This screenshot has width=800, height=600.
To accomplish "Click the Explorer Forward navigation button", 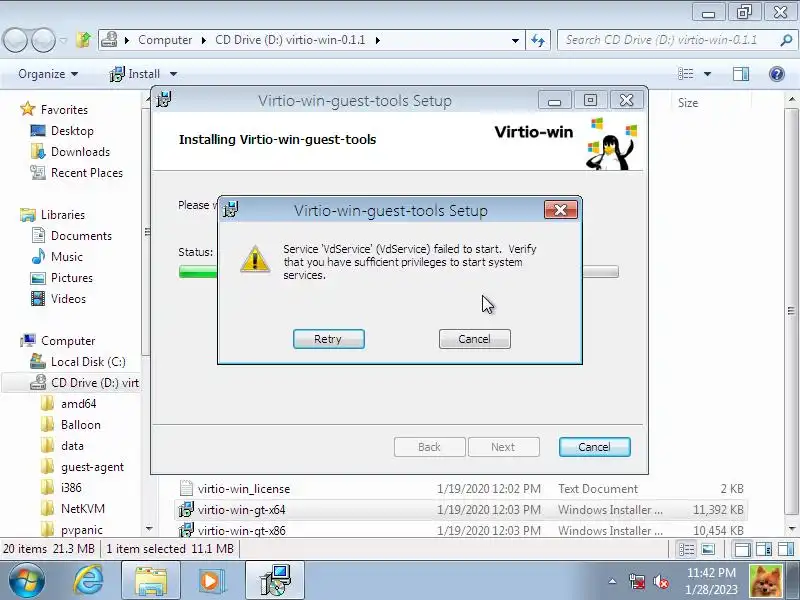I will click(x=43, y=40).
